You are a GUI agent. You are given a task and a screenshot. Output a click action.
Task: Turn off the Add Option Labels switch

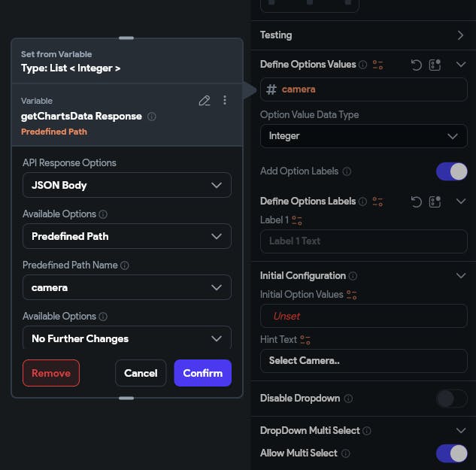pyautogui.click(x=451, y=171)
